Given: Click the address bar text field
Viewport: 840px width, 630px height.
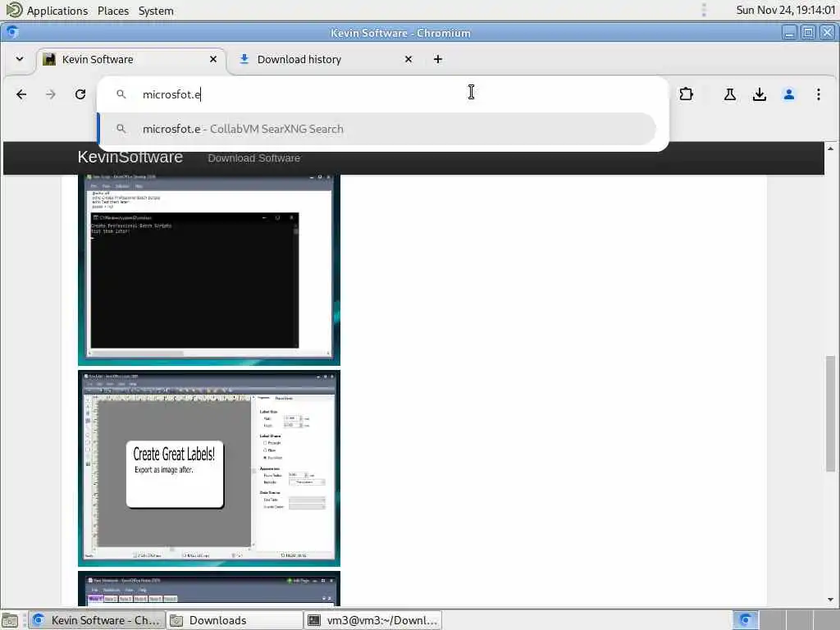Looking at the screenshot, I should click(x=382, y=94).
